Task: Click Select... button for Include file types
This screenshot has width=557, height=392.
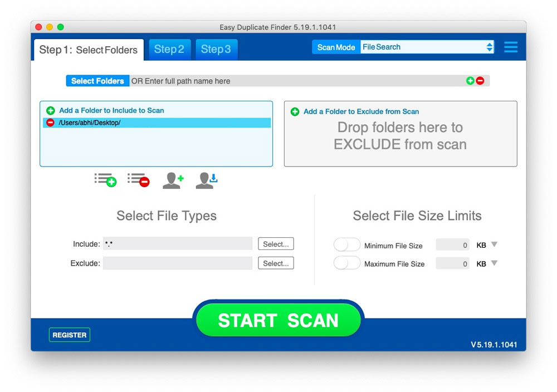Action: click(x=276, y=244)
